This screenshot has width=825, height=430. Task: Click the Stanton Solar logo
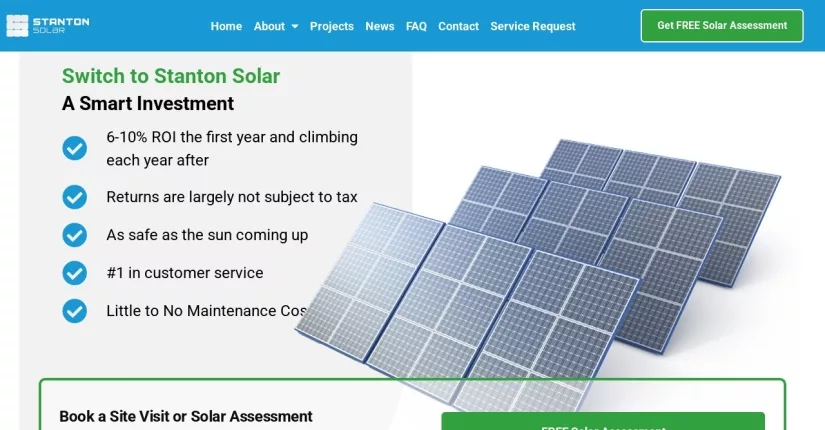[48, 26]
